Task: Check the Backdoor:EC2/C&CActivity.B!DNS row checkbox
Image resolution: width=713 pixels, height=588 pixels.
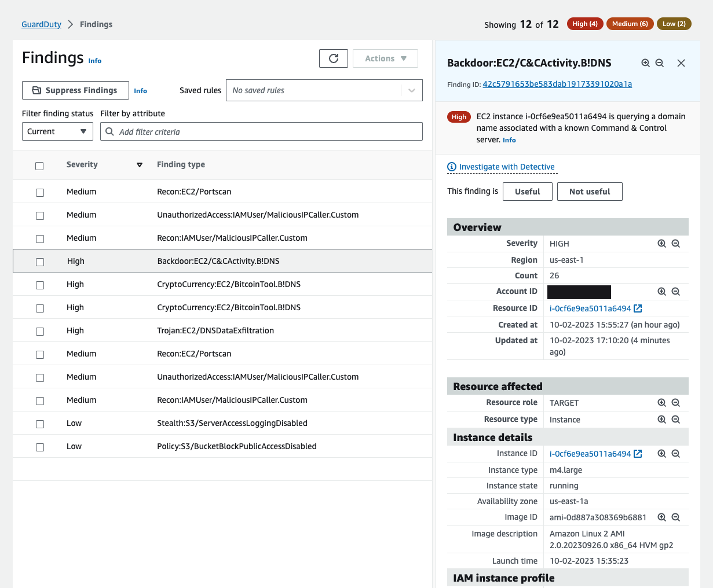Action: pyautogui.click(x=40, y=262)
